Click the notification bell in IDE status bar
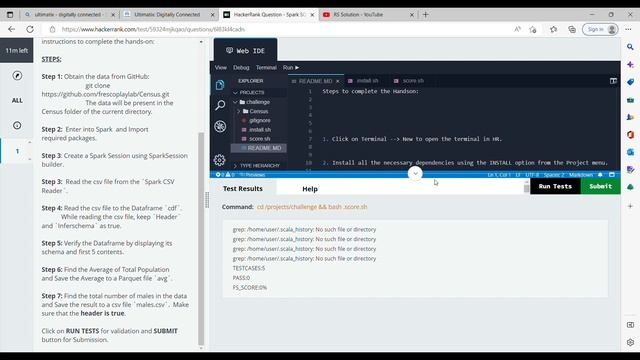 tap(600, 175)
